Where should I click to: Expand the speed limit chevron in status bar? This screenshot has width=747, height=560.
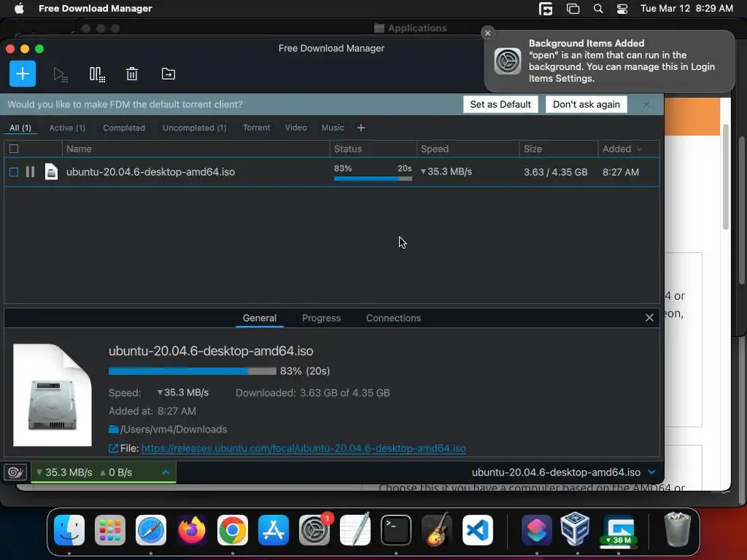[x=166, y=472]
